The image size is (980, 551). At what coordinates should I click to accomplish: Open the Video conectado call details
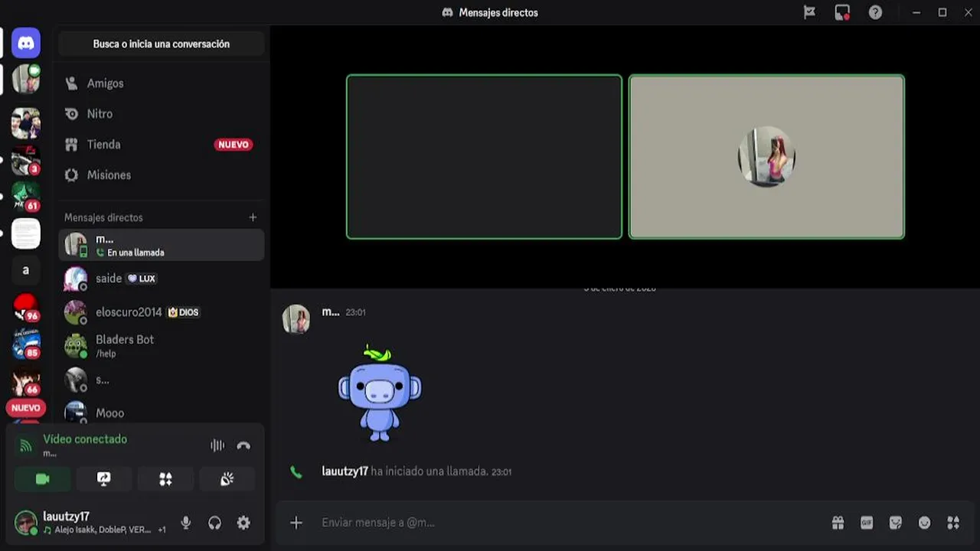point(85,439)
